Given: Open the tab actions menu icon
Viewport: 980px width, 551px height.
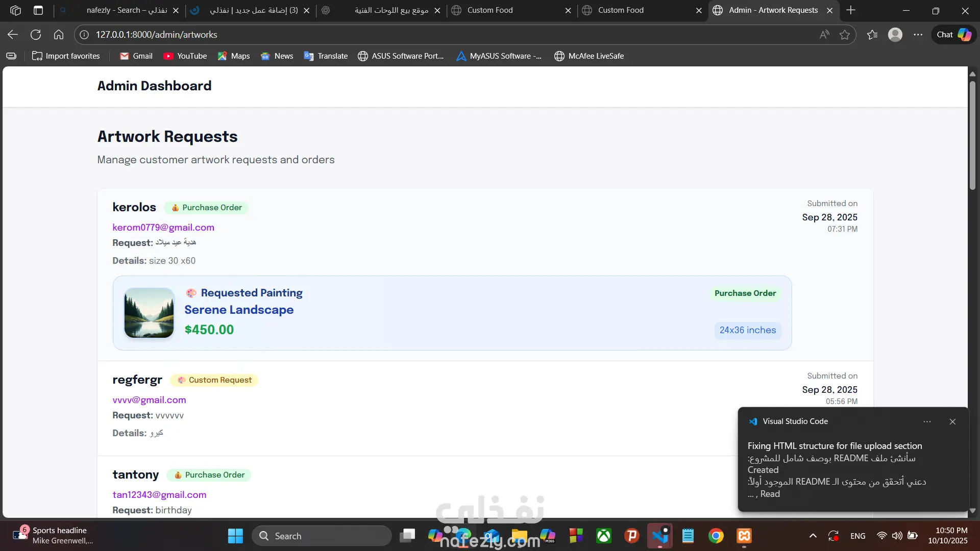Looking at the screenshot, I should pos(38,10).
